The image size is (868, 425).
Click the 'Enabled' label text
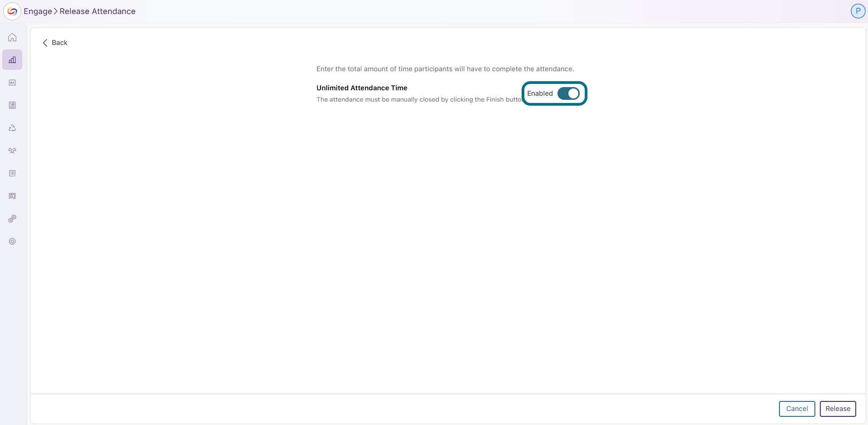(540, 93)
